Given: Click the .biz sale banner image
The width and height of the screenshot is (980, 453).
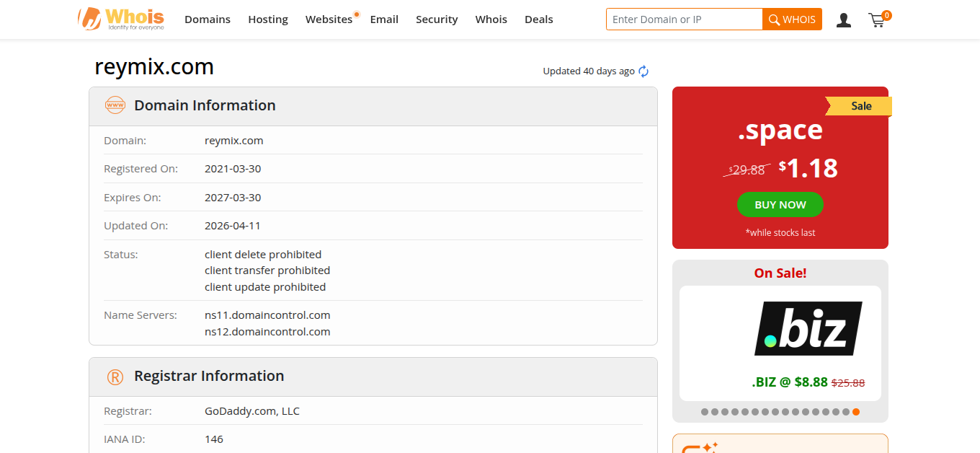Looking at the screenshot, I should pos(808,328).
